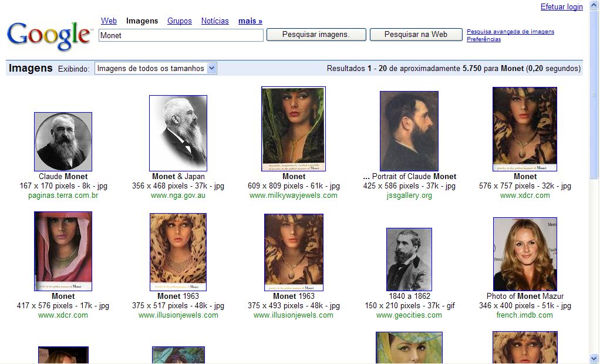This screenshot has width=600, height=364.
Task: Open the milkywayjewels Monet ad thumbnail
Action: (294, 129)
